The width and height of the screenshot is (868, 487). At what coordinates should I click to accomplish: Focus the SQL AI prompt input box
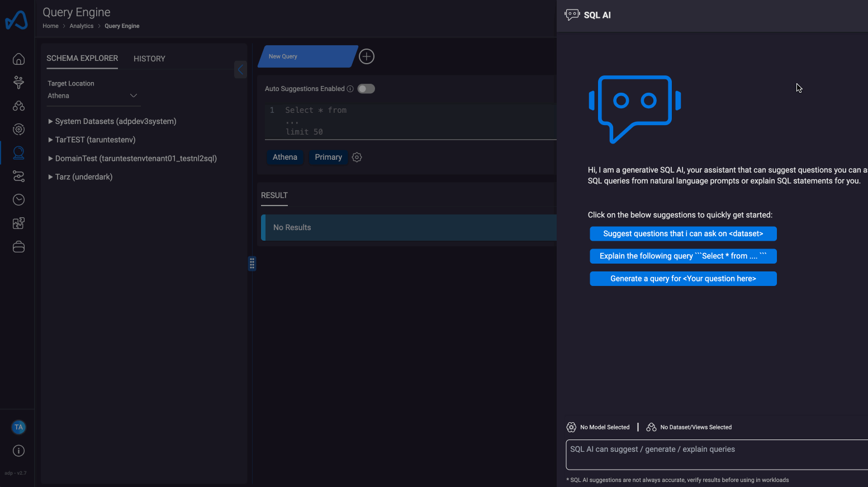[717, 455]
